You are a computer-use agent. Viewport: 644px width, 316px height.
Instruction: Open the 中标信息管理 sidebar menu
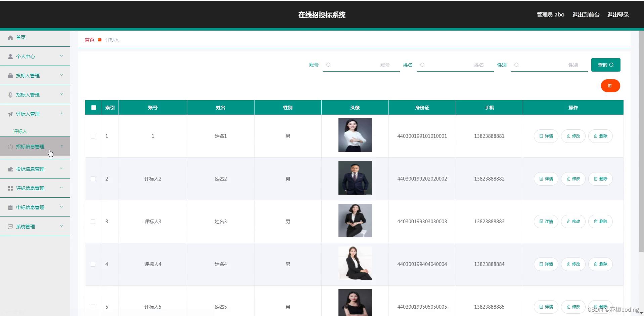(35, 207)
